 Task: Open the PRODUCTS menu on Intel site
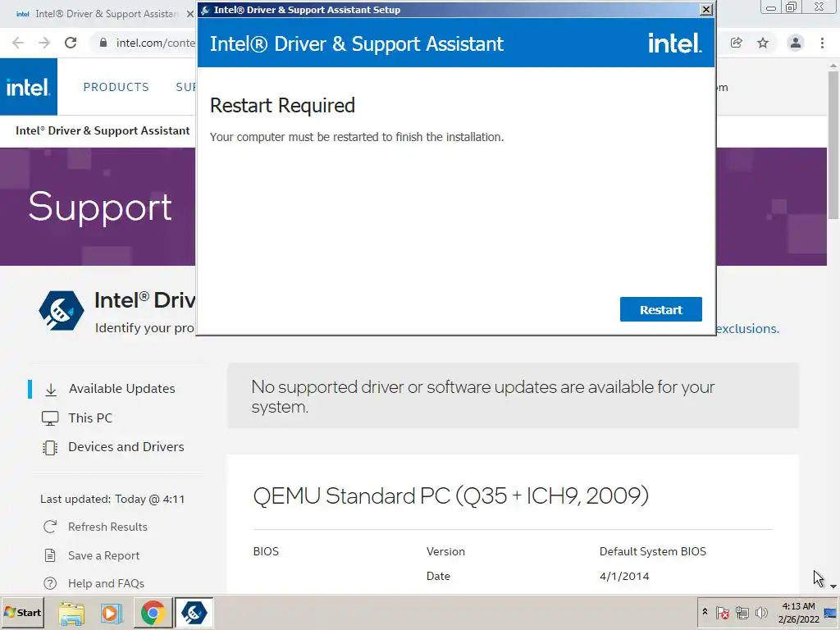coord(116,87)
